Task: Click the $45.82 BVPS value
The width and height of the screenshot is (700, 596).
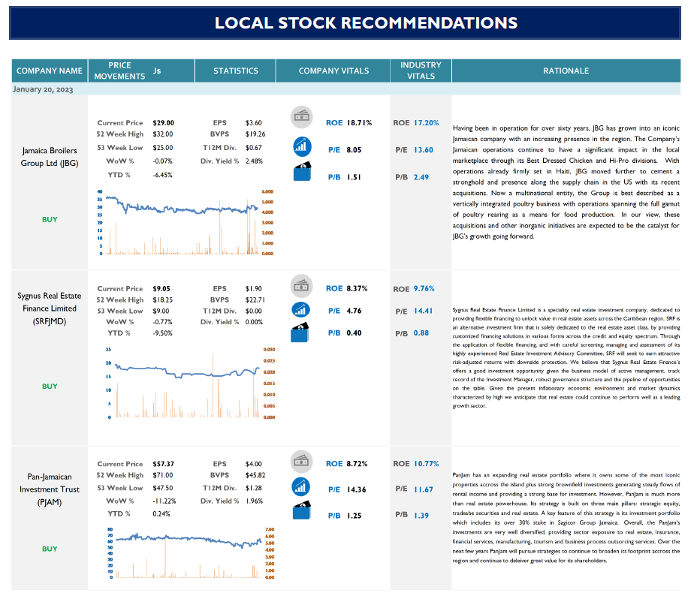Action: (x=255, y=475)
